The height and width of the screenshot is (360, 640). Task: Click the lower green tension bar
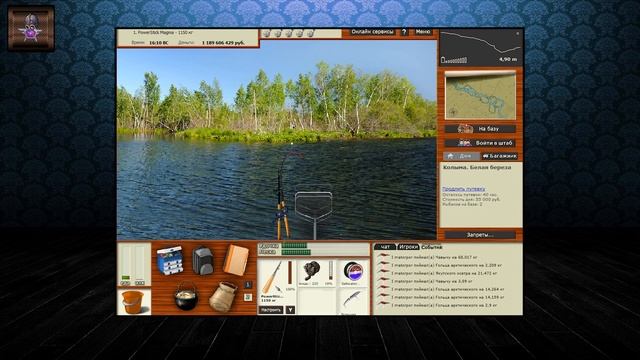point(296,252)
